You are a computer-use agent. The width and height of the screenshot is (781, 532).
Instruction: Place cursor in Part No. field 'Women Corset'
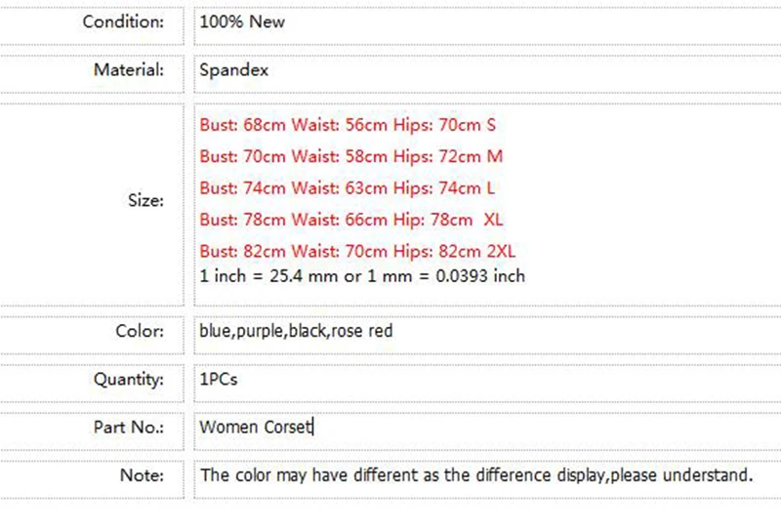click(487, 428)
